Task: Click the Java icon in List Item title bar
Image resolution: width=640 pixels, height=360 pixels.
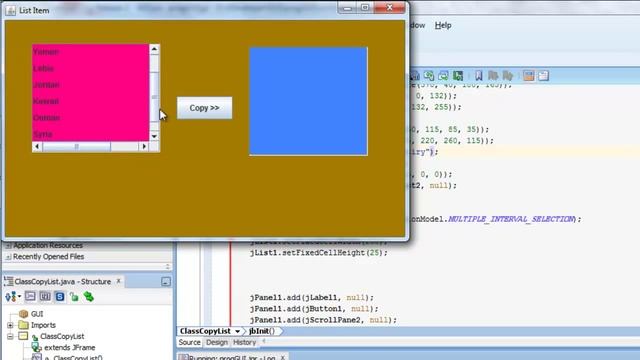Action: [11, 11]
